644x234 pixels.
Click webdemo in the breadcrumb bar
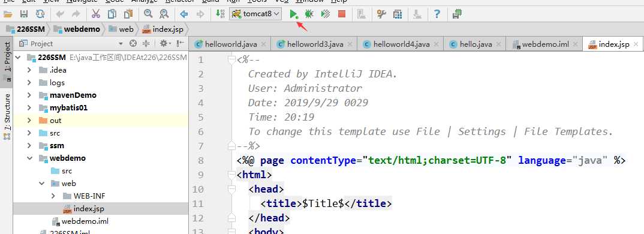77,29
